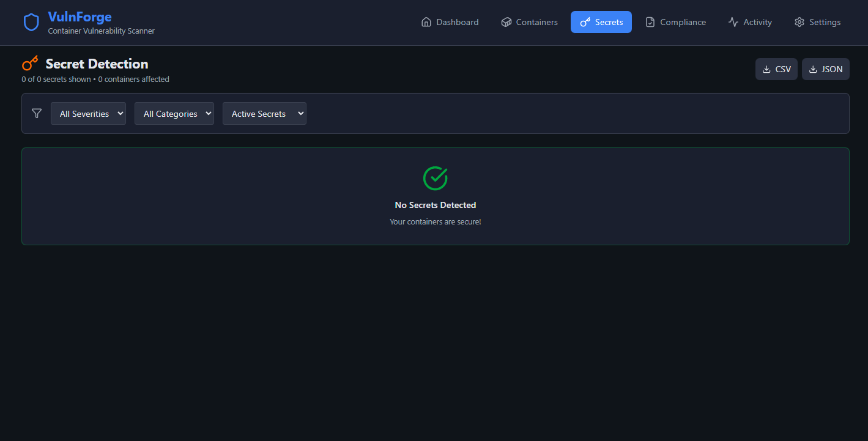Export secrets with the CSV button
This screenshot has width=868, height=441.
[x=776, y=69]
